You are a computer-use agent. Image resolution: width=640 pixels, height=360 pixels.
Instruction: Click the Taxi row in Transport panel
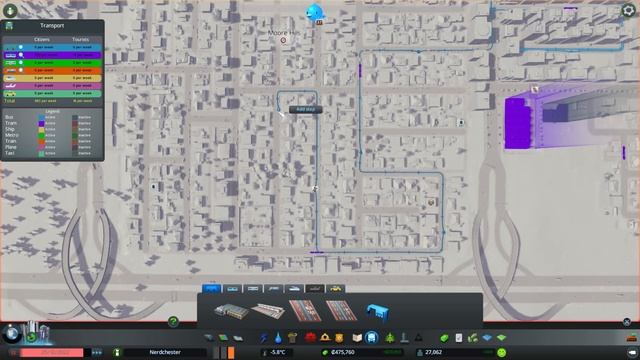(52, 93)
